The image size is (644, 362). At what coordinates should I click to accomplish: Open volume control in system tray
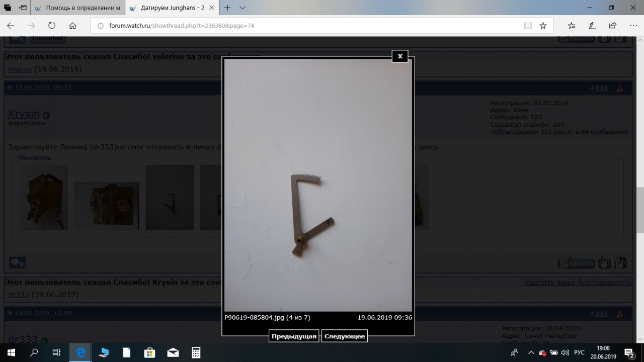click(x=565, y=352)
